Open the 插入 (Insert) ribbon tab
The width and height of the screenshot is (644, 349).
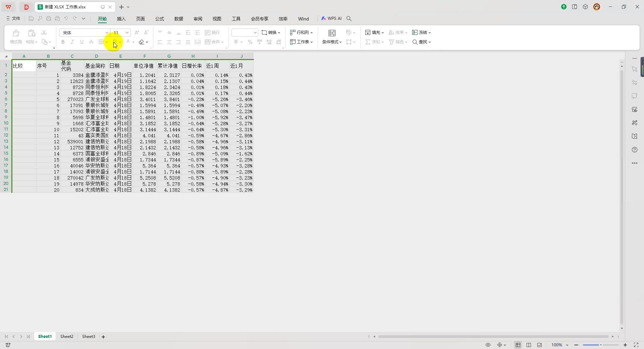[121, 19]
